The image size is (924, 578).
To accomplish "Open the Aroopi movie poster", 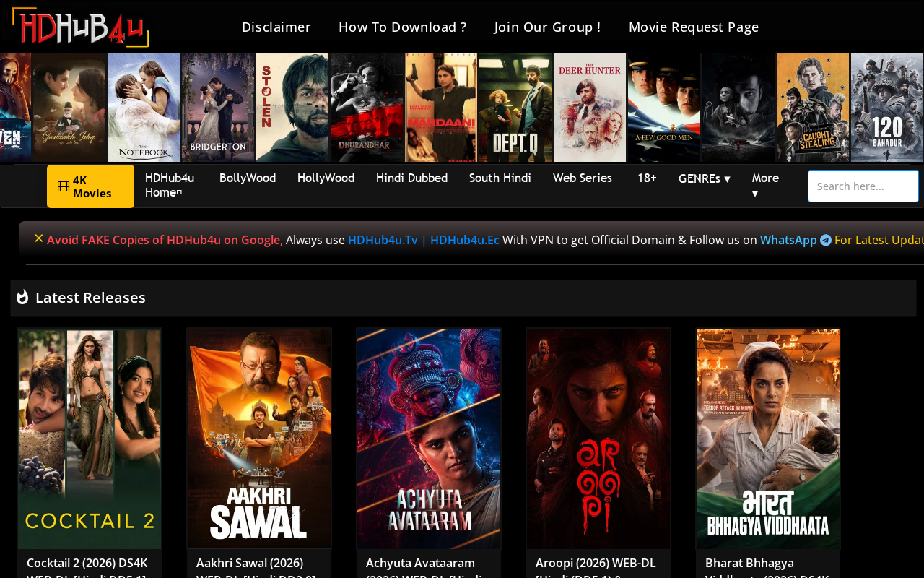I will tap(598, 439).
